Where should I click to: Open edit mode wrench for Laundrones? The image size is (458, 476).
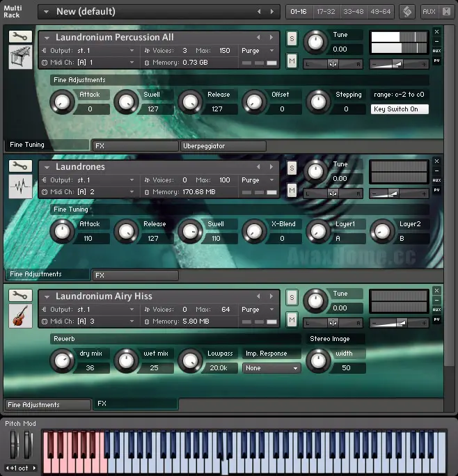[x=20, y=166]
